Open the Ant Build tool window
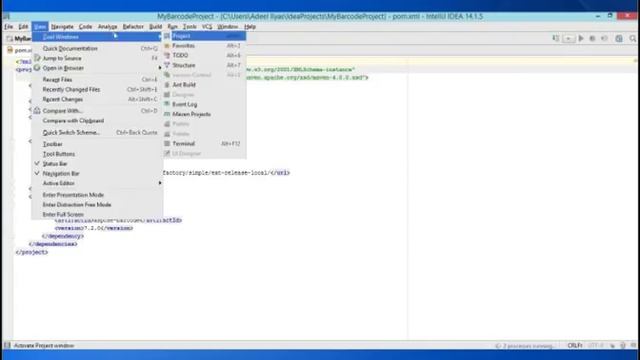Image resolution: width=640 pixels, height=360 pixels. coord(184,85)
